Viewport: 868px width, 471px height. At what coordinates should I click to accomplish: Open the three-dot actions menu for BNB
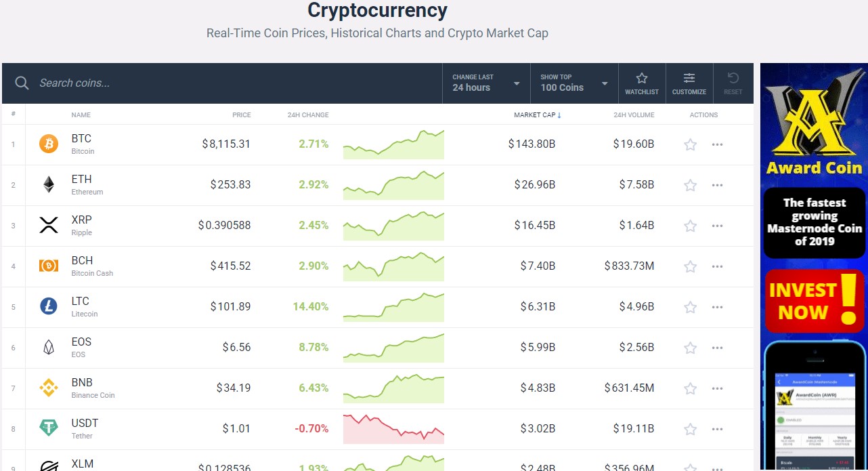(718, 388)
